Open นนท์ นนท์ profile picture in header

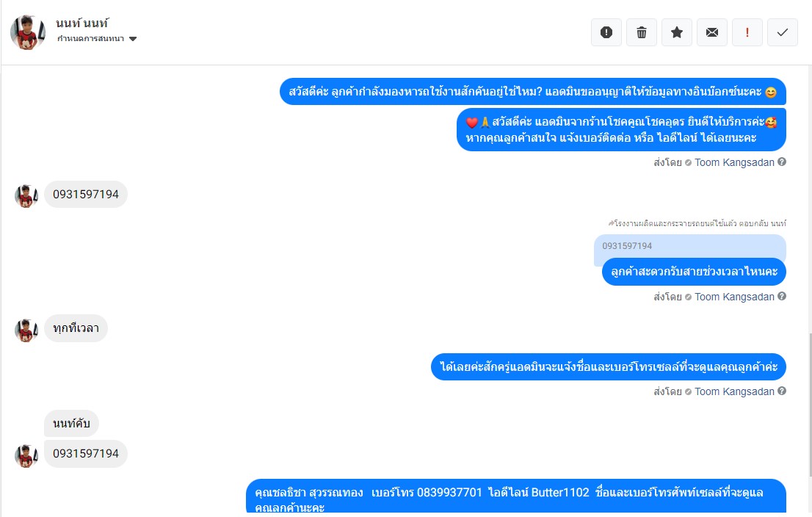click(x=27, y=32)
